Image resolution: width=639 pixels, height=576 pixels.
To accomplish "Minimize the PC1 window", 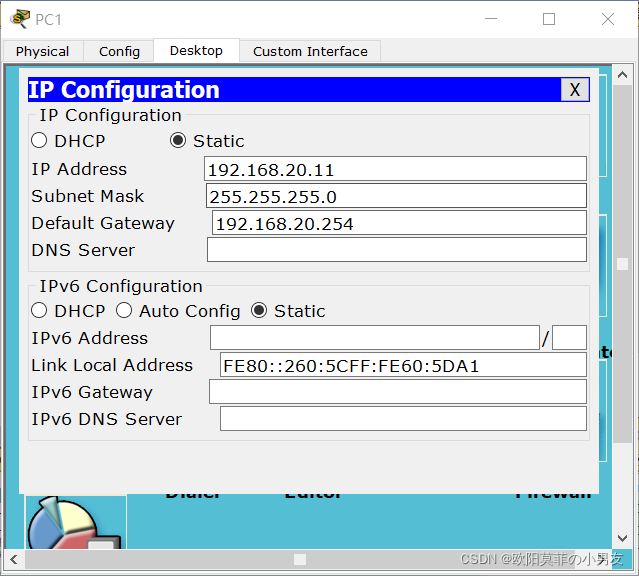I will tap(491, 19).
